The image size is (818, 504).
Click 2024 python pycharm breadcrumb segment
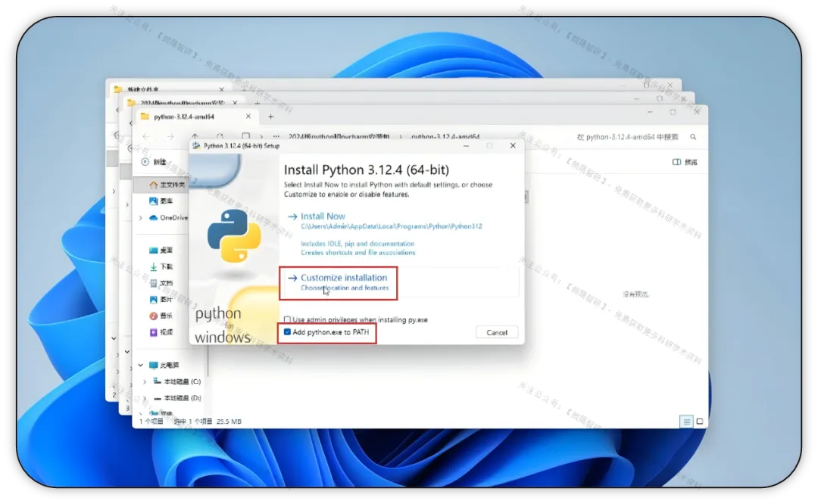click(339, 136)
